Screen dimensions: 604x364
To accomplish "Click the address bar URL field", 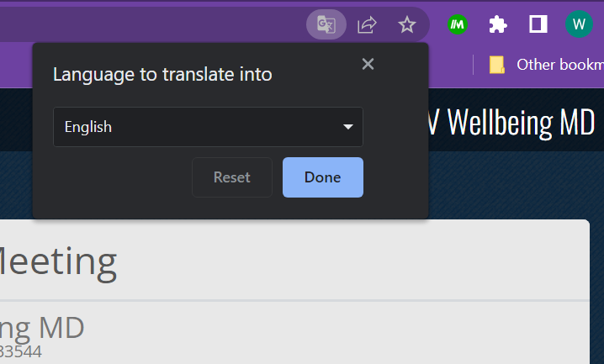I will coord(151,24).
